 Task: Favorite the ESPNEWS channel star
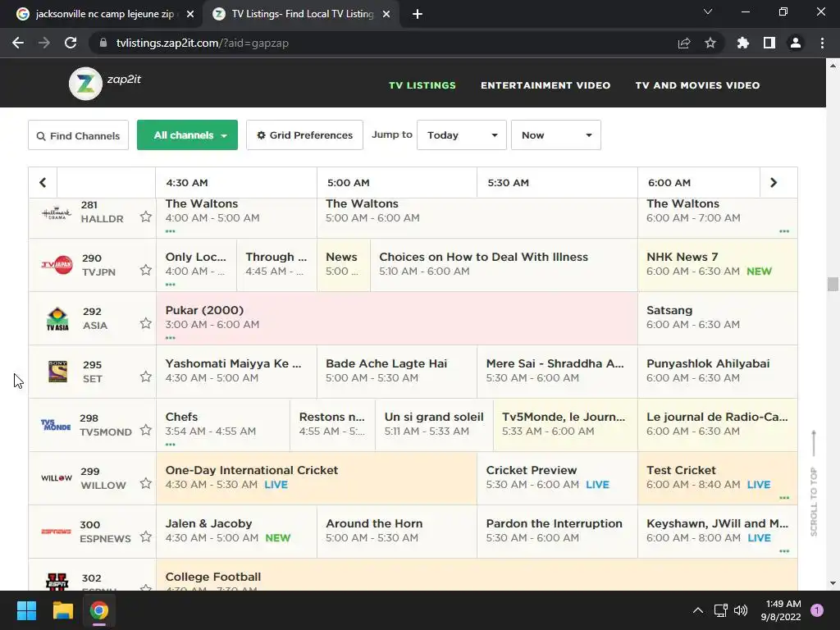(146, 536)
